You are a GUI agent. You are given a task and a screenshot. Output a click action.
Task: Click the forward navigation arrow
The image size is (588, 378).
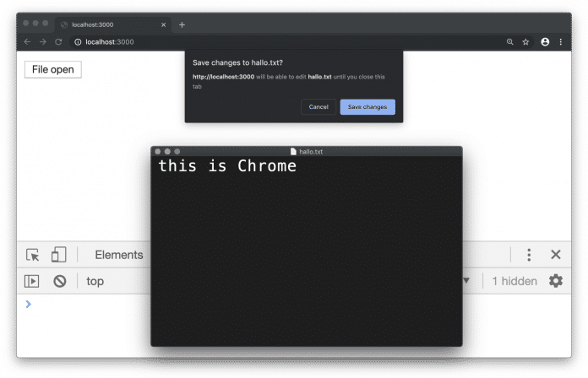[x=42, y=41]
